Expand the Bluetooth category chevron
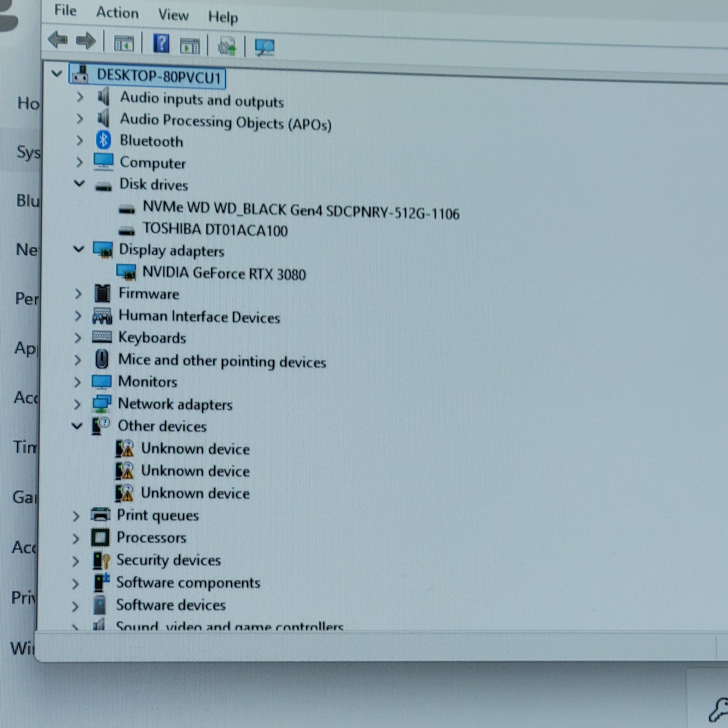This screenshot has height=728, width=728. (x=80, y=140)
